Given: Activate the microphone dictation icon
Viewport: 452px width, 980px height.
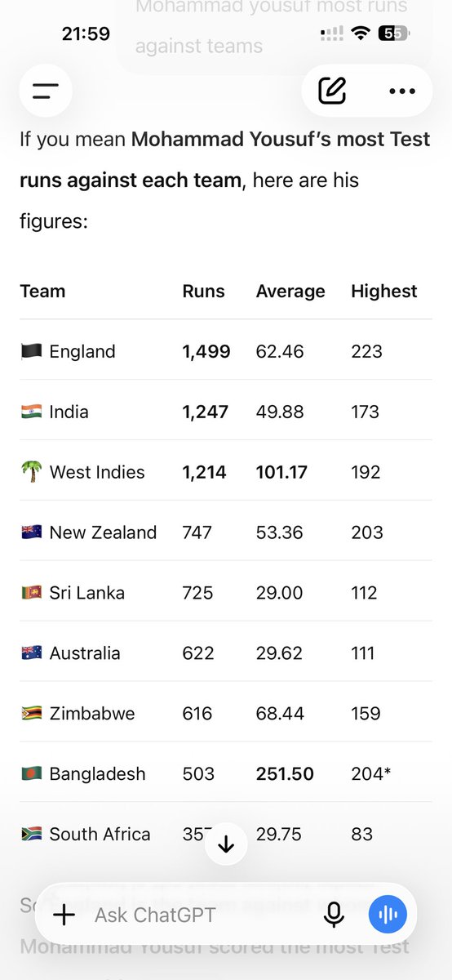Looking at the screenshot, I should pos(334,915).
